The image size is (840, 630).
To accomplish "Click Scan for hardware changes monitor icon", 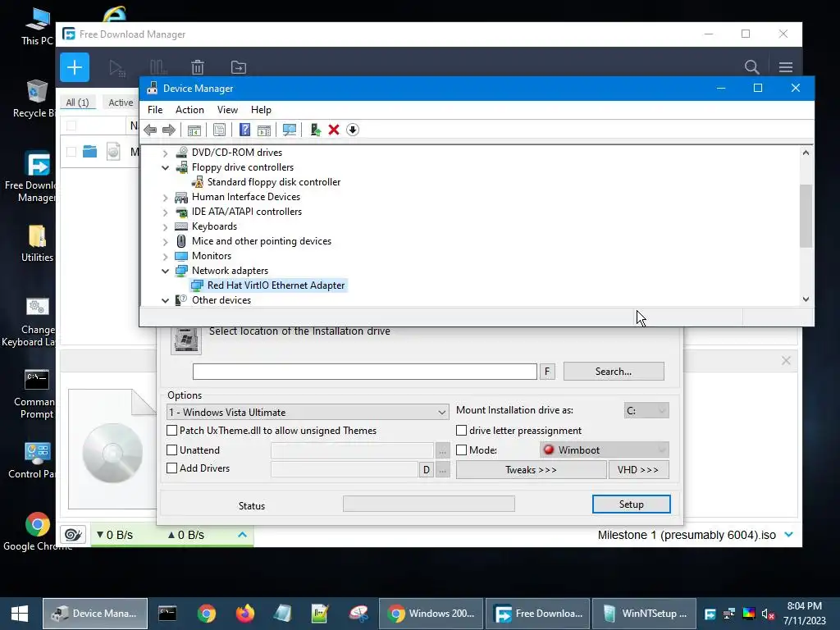I will 290,130.
